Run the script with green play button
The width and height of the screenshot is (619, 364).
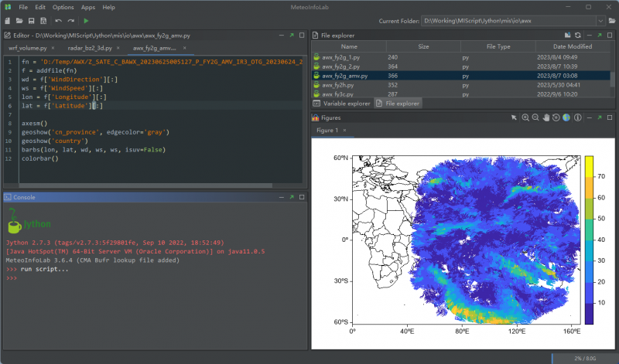(x=85, y=20)
